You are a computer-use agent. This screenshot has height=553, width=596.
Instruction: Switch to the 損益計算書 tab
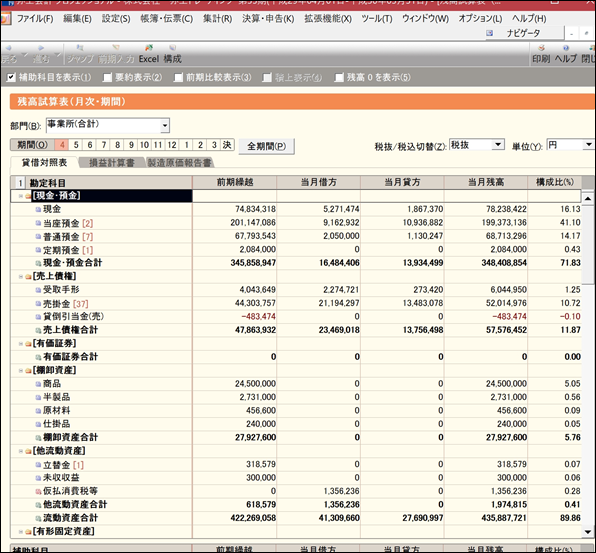pyautogui.click(x=111, y=163)
